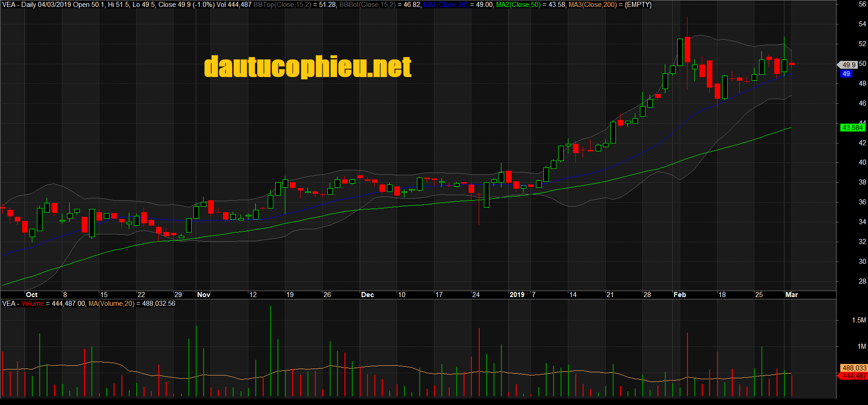This screenshot has height=405, width=868.
Task: Click the red 444,487 volume tag
Action: coord(854,376)
